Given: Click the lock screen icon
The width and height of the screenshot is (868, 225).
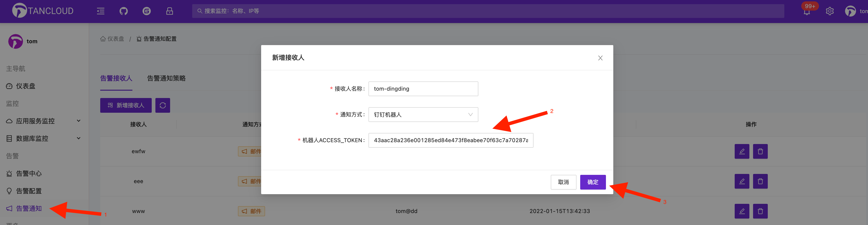Looking at the screenshot, I should tap(169, 11).
